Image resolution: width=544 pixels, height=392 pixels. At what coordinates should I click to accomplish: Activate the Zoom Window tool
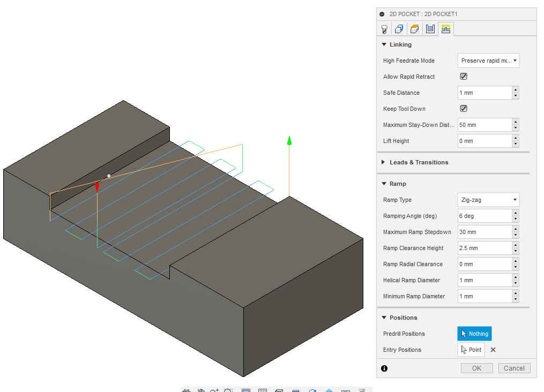pos(228,390)
